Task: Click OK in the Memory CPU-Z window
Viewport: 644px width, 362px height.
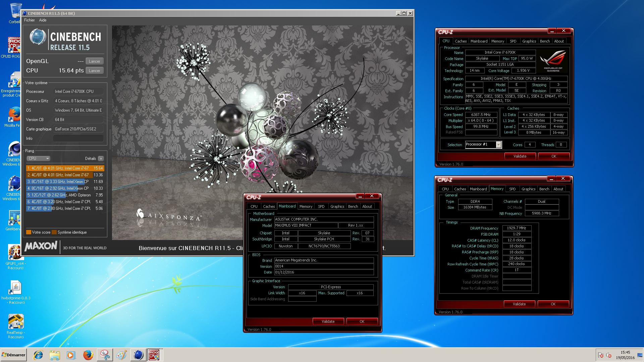Action: (553, 304)
